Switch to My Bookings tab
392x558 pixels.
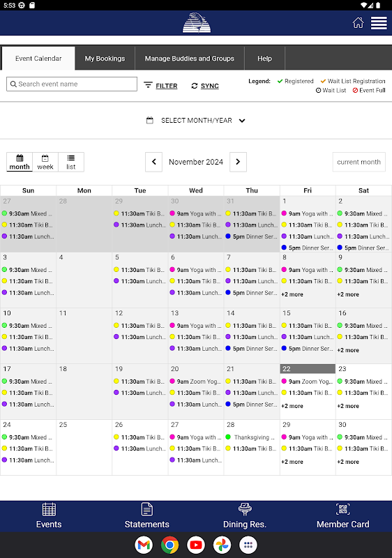click(x=105, y=59)
